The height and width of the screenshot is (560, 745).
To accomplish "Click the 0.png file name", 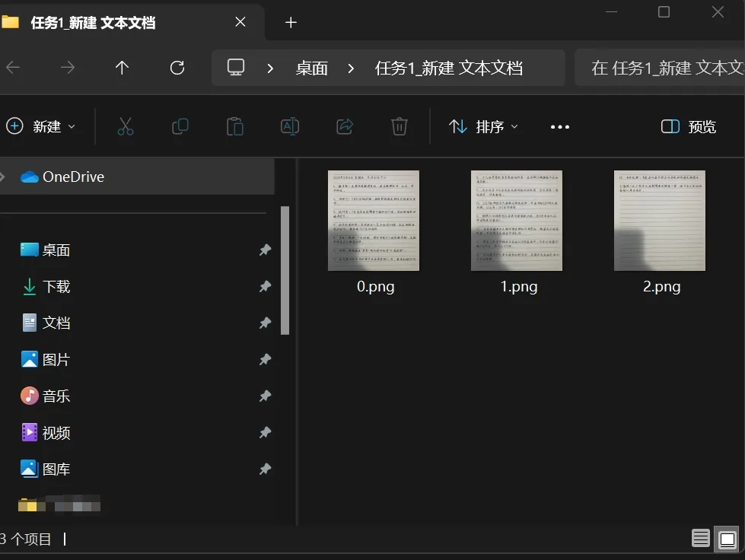I will point(375,286).
